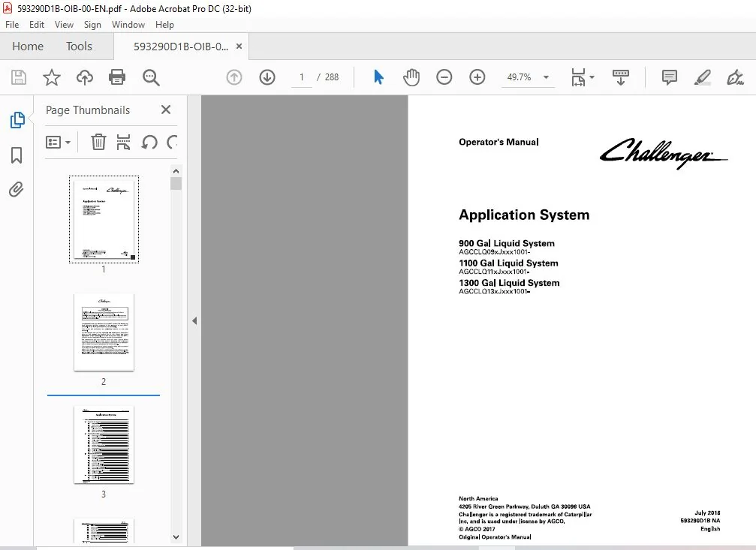Open the Sign menu
This screenshot has height=550, width=756.
[92, 25]
